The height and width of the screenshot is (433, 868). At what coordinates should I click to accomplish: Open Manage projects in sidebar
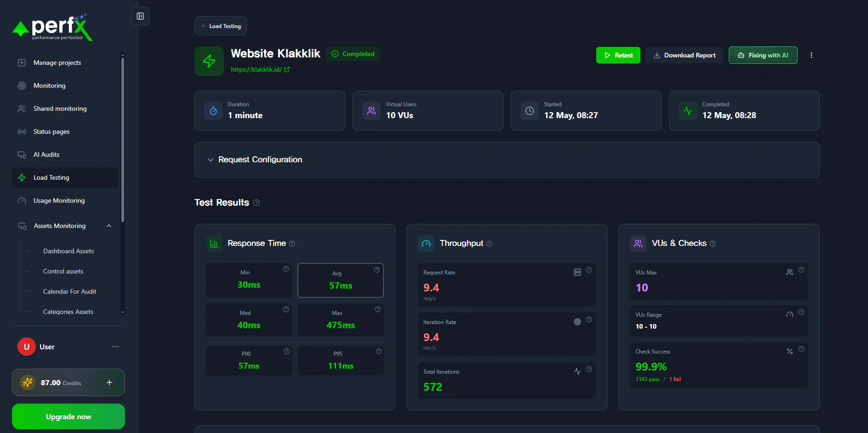tap(65, 63)
